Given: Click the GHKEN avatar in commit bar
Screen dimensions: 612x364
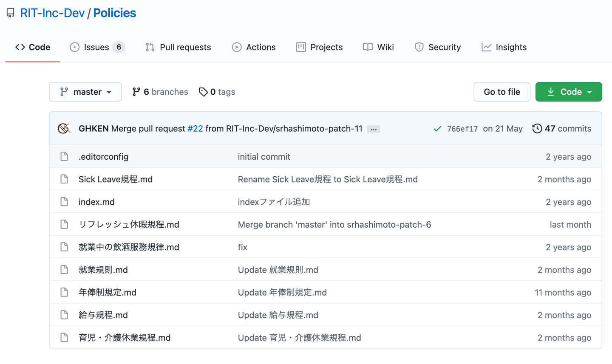Looking at the screenshot, I should click(x=64, y=128).
